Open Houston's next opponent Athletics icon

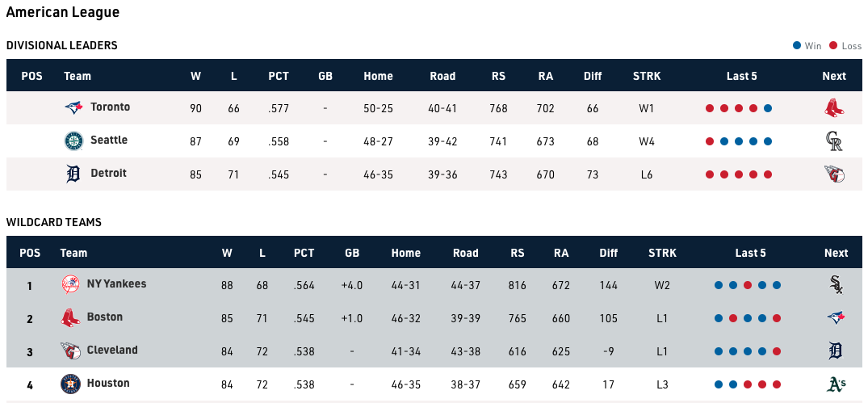(x=837, y=384)
